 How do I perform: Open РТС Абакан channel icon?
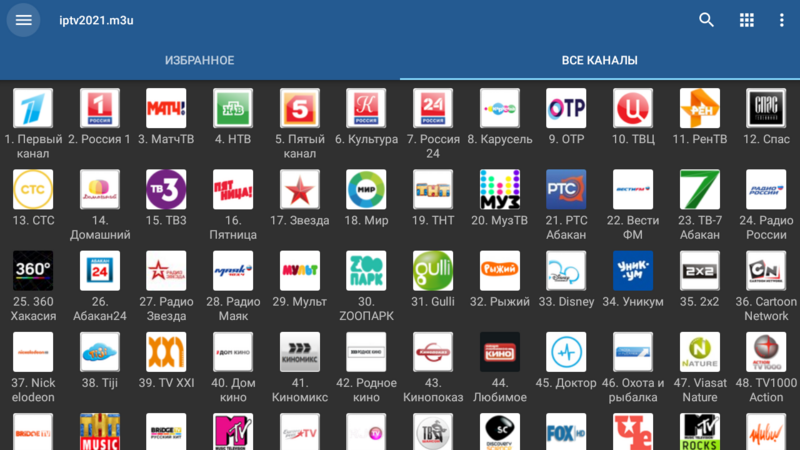tap(566, 189)
